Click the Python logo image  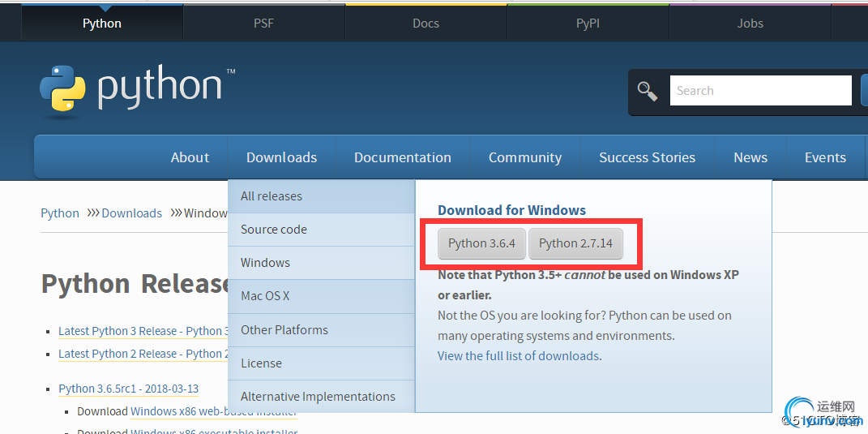pyautogui.click(x=137, y=89)
